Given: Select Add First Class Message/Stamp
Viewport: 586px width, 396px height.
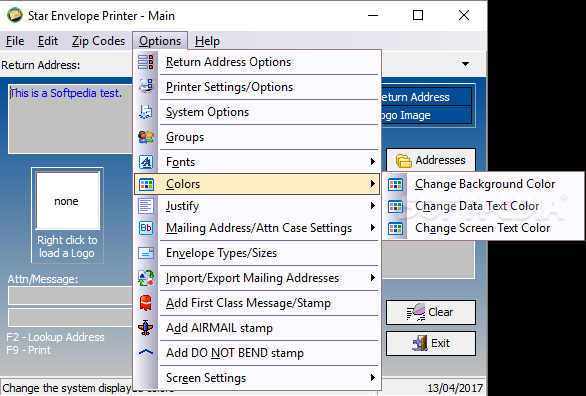Looking at the screenshot, I should click(257, 303).
